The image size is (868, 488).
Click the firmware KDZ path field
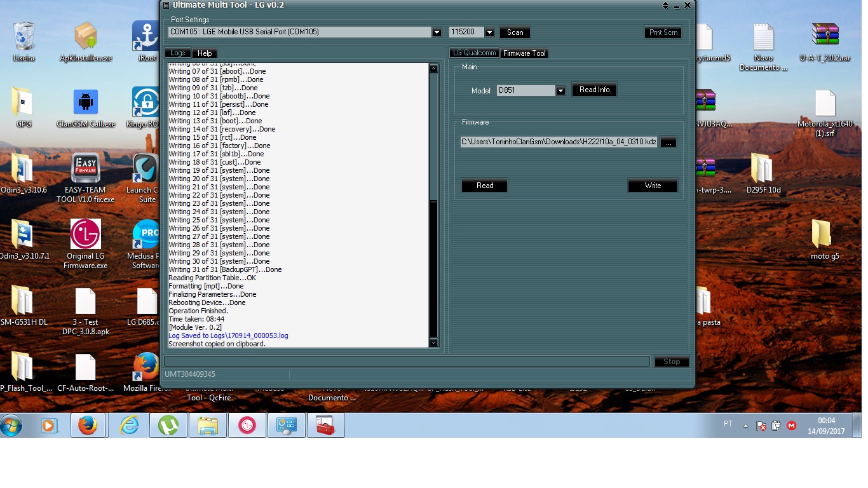pos(559,142)
